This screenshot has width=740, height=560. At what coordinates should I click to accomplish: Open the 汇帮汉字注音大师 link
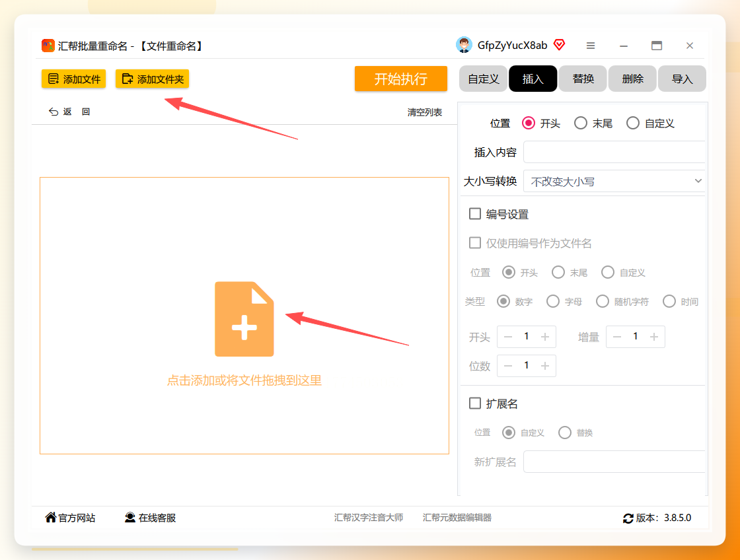tap(369, 518)
